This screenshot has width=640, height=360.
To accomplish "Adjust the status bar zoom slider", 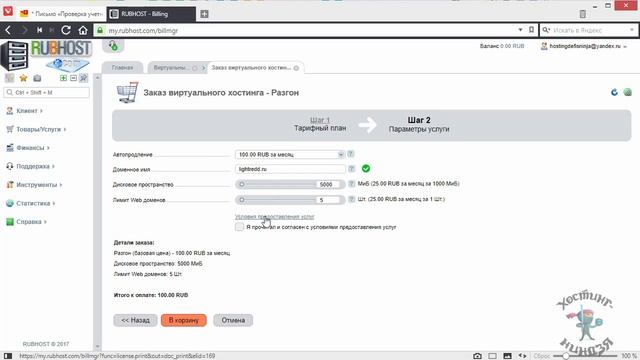I will 584,356.
